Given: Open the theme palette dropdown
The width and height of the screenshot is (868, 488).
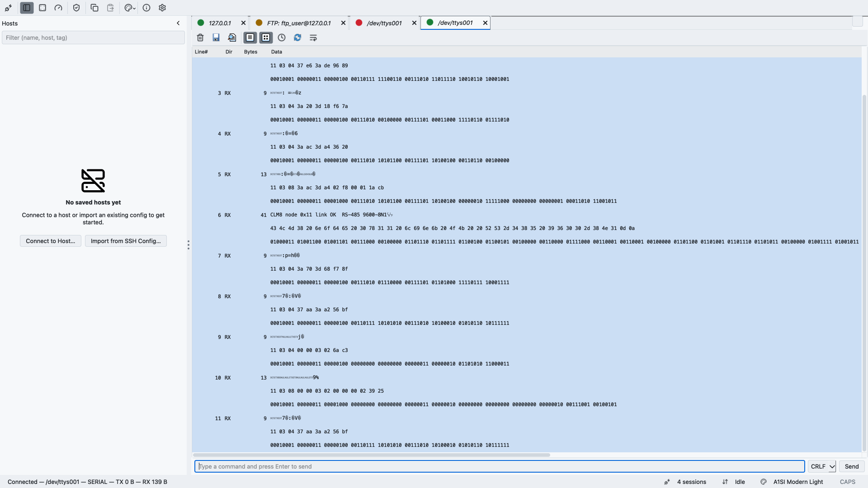Looking at the screenshot, I should (x=130, y=8).
